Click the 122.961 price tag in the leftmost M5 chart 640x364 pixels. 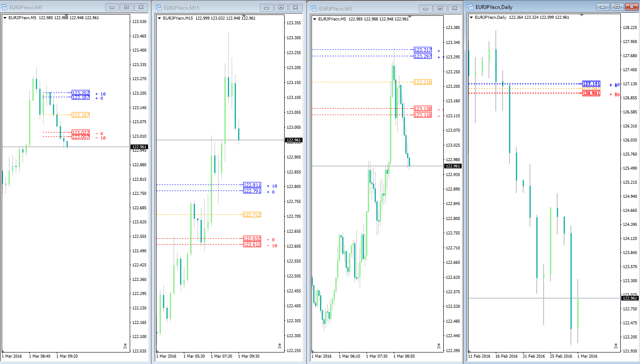click(x=139, y=147)
